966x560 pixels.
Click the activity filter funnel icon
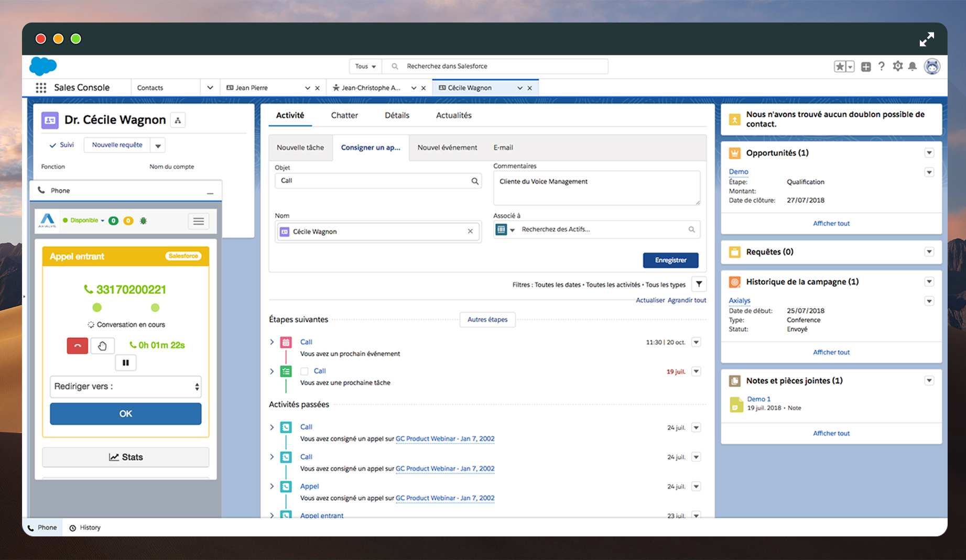(699, 284)
